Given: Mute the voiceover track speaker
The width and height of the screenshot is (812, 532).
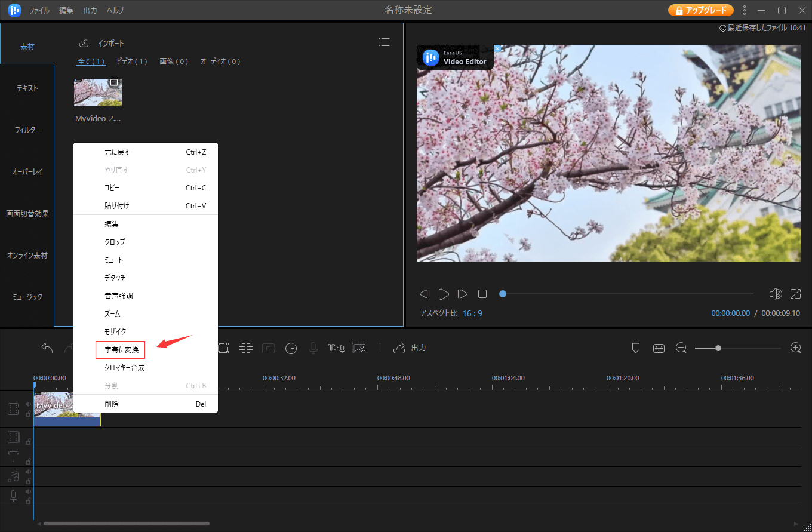Looking at the screenshot, I should (x=27, y=492).
